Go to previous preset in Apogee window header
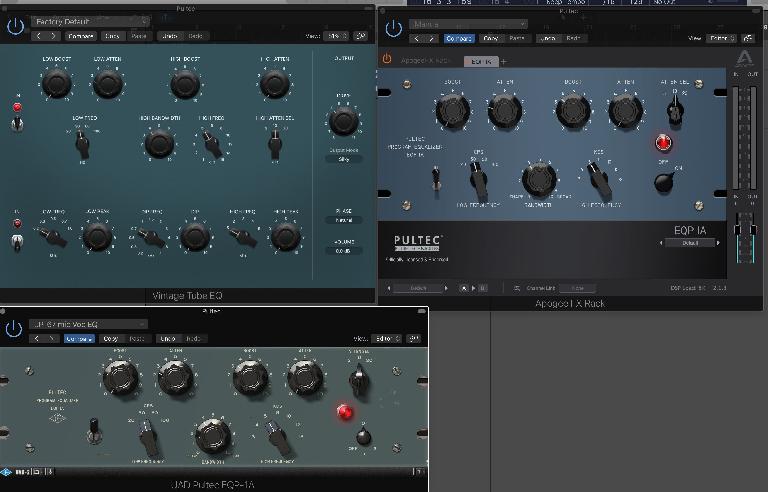This screenshot has width=768, height=492. tap(417, 38)
